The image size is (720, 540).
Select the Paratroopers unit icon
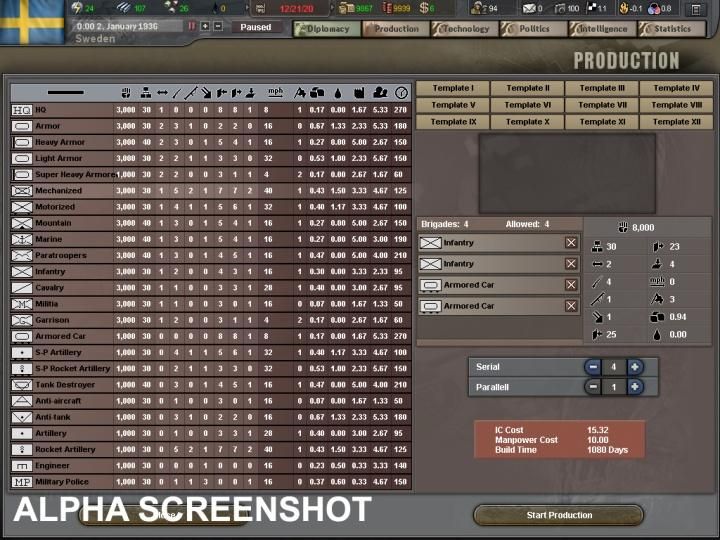[x=22, y=255]
